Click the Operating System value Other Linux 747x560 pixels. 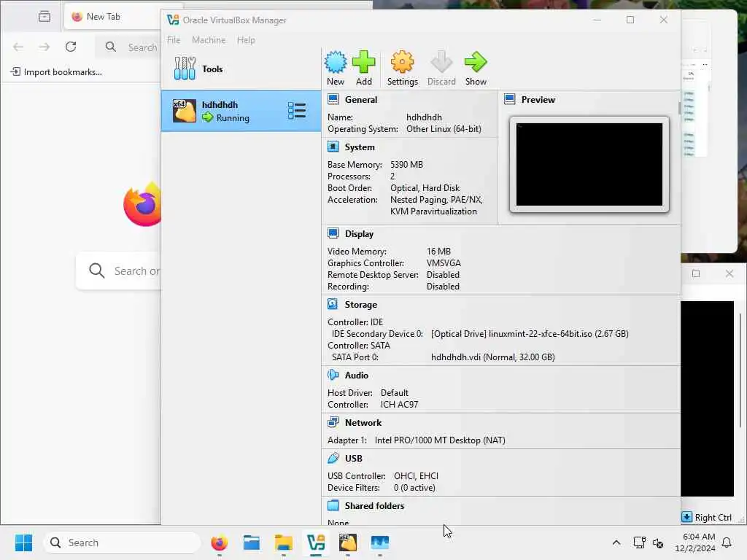[x=444, y=129]
